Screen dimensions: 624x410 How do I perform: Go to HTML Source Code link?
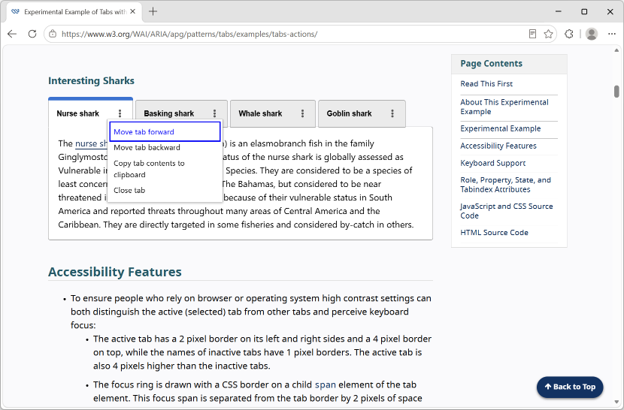click(494, 232)
